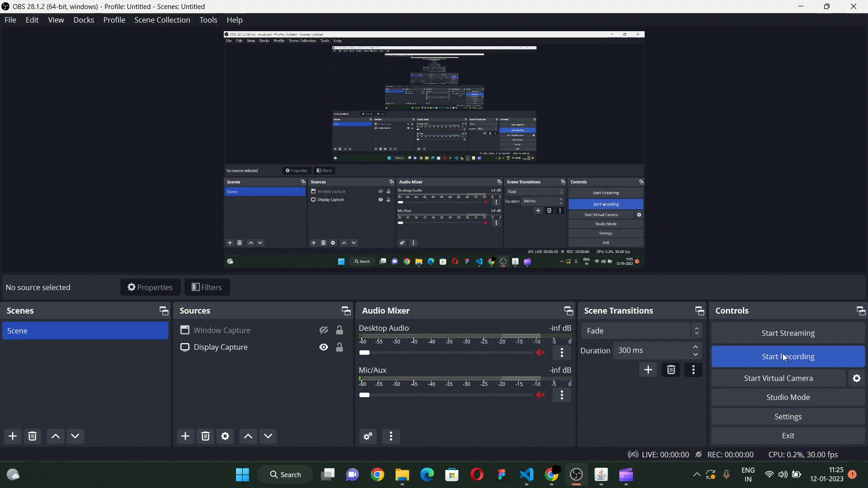Open the Docks menu
Image resolution: width=868 pixels, height=488 pixels.
84,20
